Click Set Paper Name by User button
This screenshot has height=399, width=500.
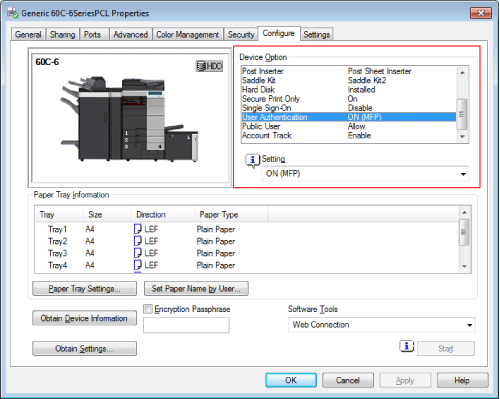coord(196,289)
